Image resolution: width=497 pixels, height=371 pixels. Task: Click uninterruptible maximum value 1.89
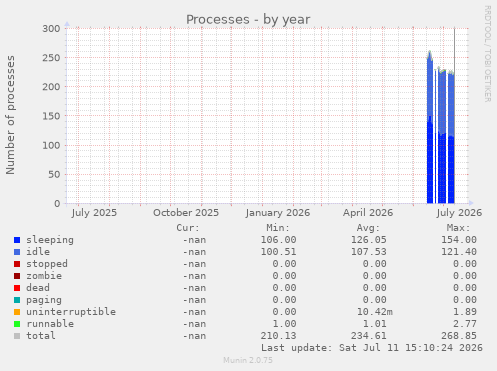tap(465, 312)
